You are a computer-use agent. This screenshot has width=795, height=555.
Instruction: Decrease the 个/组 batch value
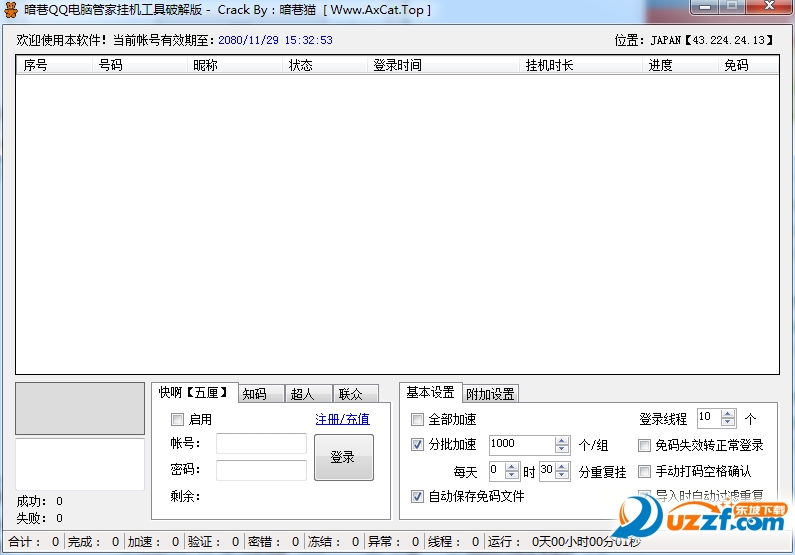click(x=562, y=449)
